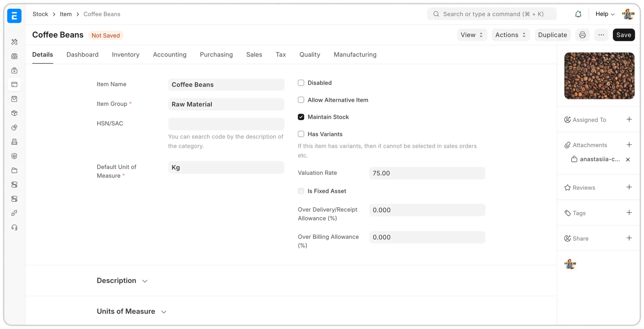Go to Stock in breadcrumb
The image size is (644, 329).
click(x=40, y=14)
